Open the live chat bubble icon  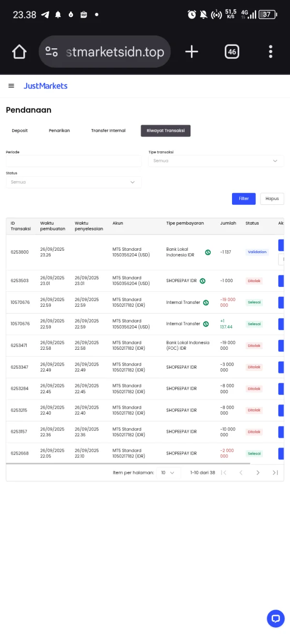click(276, 618)
